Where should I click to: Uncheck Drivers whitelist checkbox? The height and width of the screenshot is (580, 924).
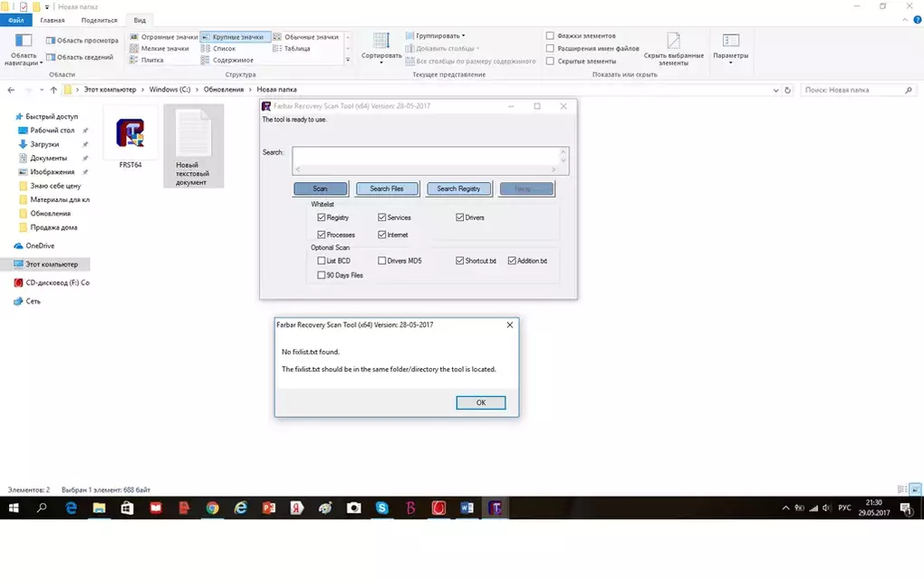(459, 217)
